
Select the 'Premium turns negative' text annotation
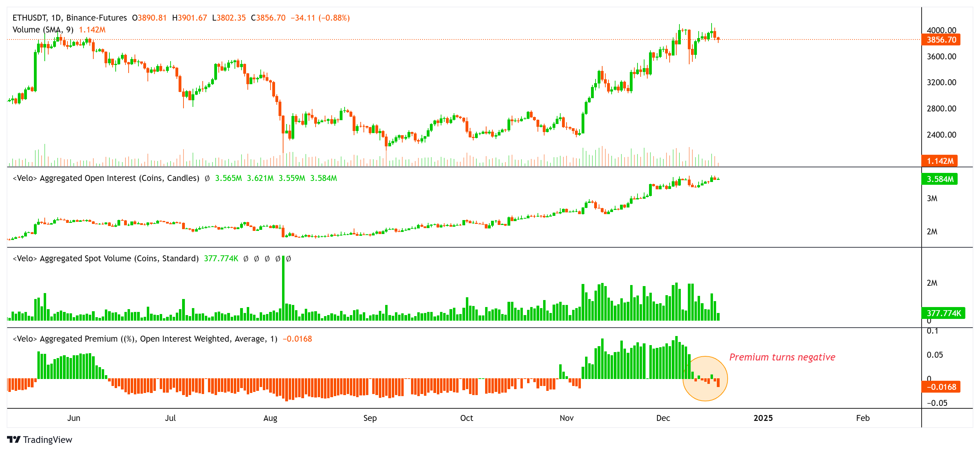[782, 357]
